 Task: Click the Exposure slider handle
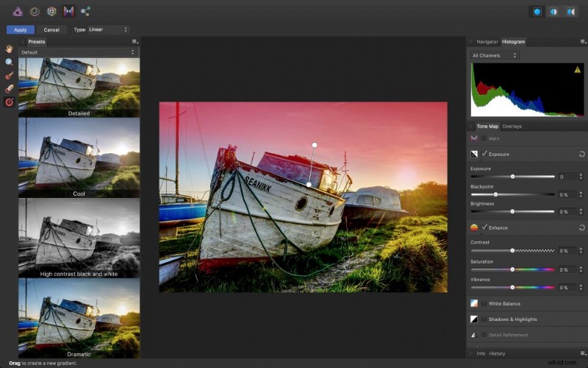click(512, 177)
